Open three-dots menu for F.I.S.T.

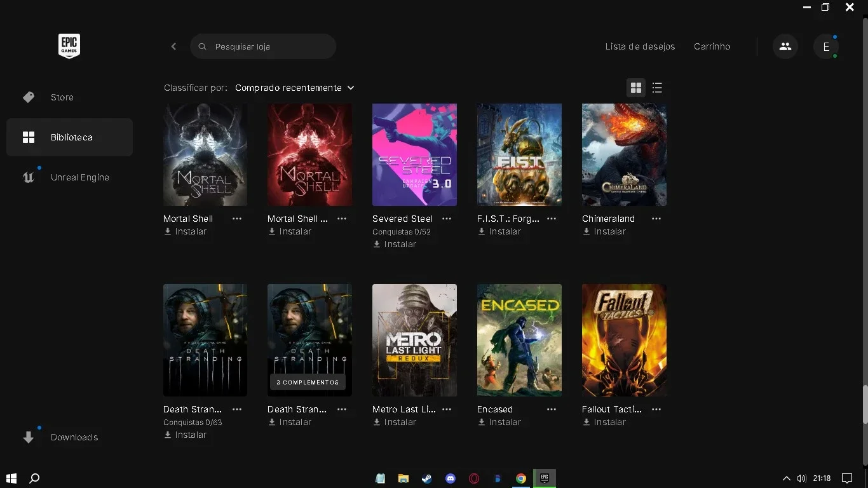(x=552, y=219)
